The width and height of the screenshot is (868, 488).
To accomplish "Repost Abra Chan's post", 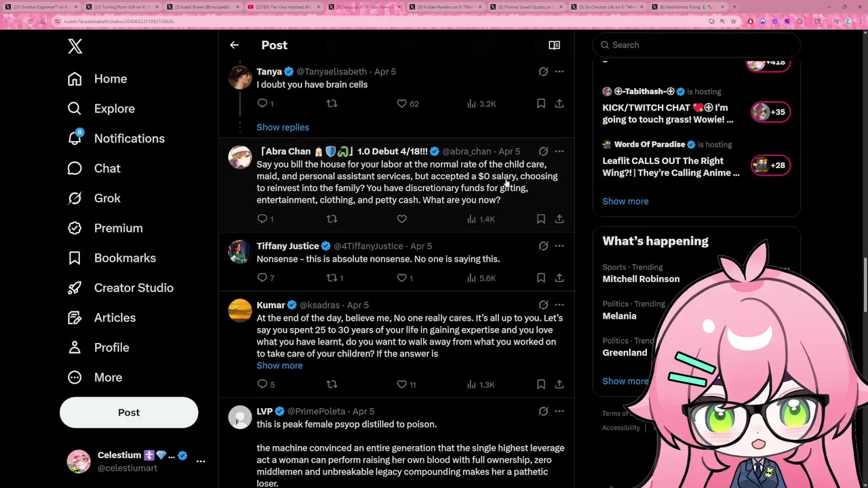I will (x=332, y=219).
